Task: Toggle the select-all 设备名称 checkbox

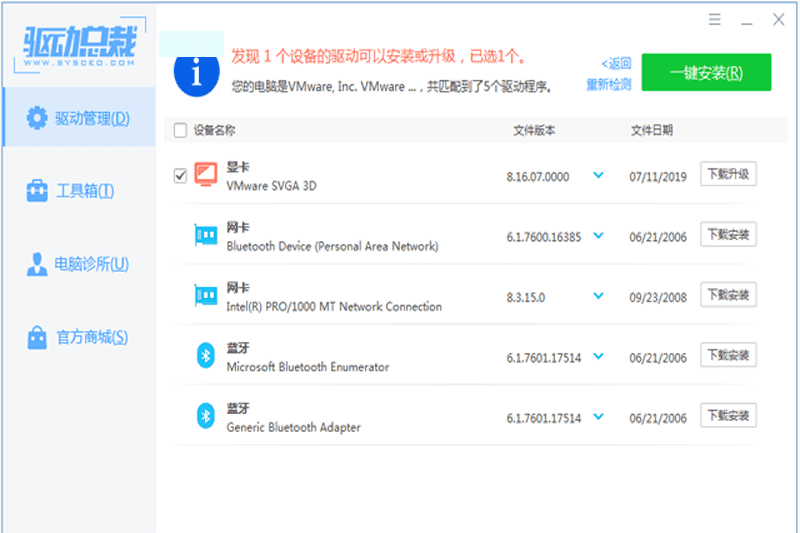Action: [x=180, y=130]
